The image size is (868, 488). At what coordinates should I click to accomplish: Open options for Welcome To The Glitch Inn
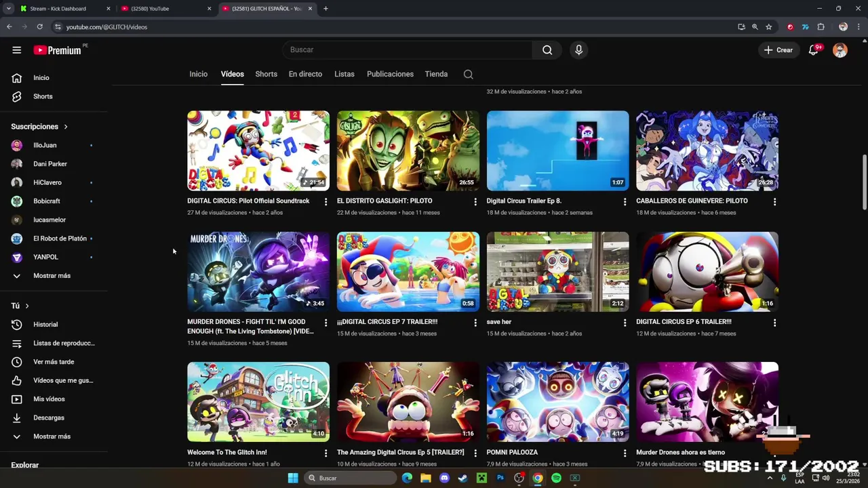325,453
